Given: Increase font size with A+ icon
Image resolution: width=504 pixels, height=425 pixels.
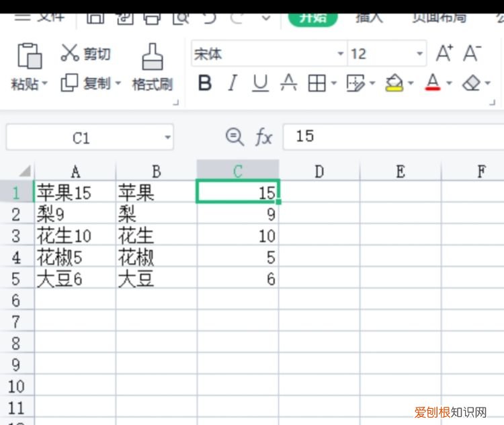Looking at the screenshot, I should coord(445,53).
